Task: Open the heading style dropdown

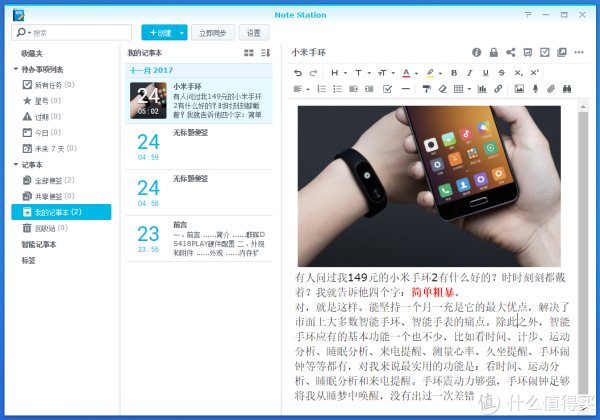Action: pyautogui.click(x=336, y=72)
